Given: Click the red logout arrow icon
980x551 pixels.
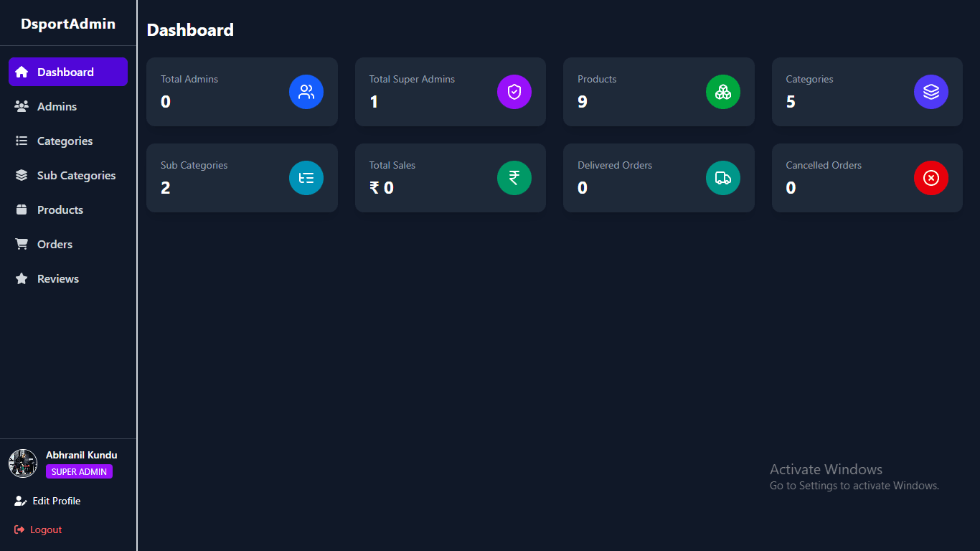Looking at the screenshot, I should click(x=19, y=529).
